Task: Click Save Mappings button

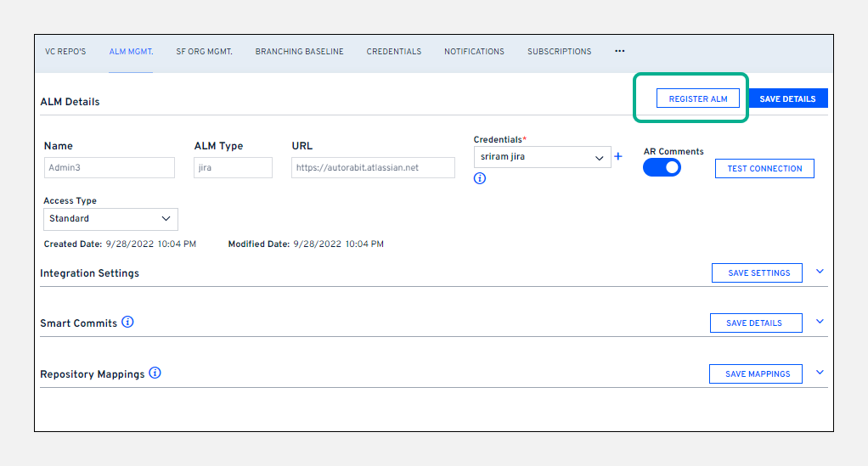Action: coord(756,374)
